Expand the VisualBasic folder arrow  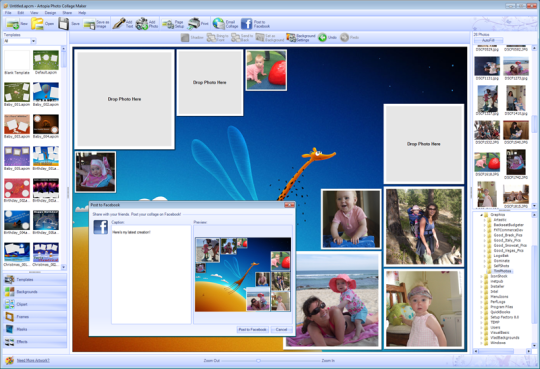(x=482, y=332)
